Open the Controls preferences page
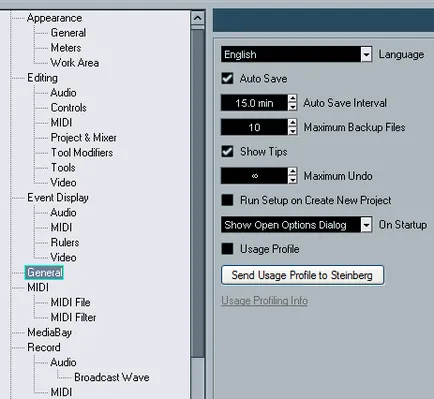Viewport: 434px width, 399px height. click(x=69, y=108)
